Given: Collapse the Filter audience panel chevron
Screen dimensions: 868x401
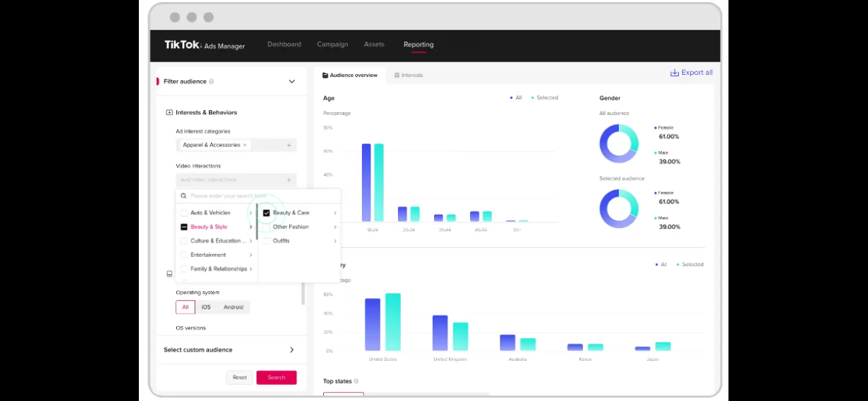Looking at the screenshot, I should pyautogui.click(x=292, y=82).
